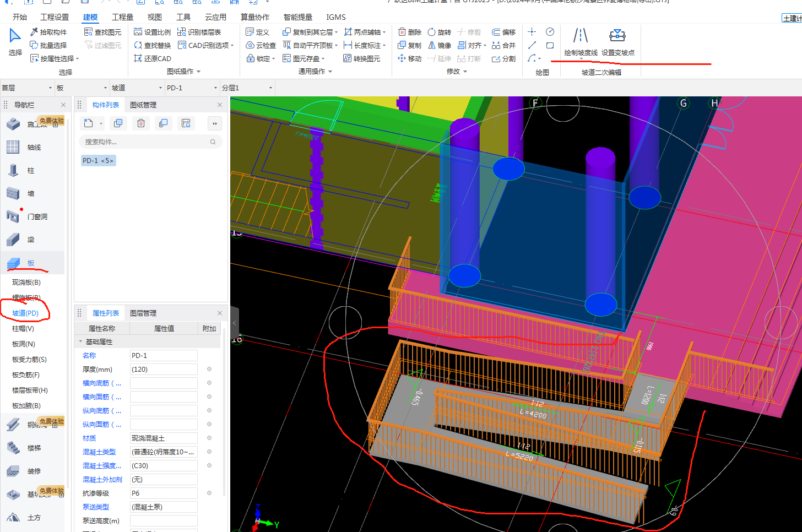Expand the 图纸操作 group arrow
The height and width of the screenshot is (532, 802).
[x=198, y=72]
